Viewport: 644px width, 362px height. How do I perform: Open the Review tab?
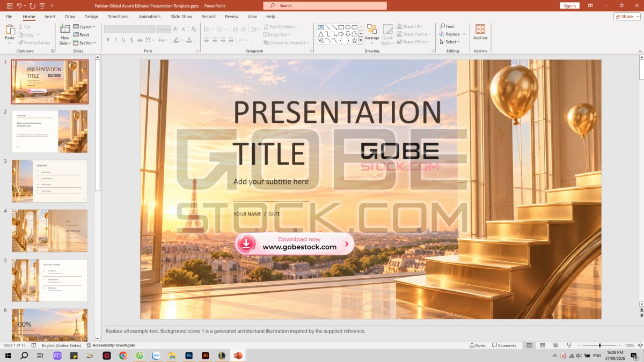(x=232, y=17)
